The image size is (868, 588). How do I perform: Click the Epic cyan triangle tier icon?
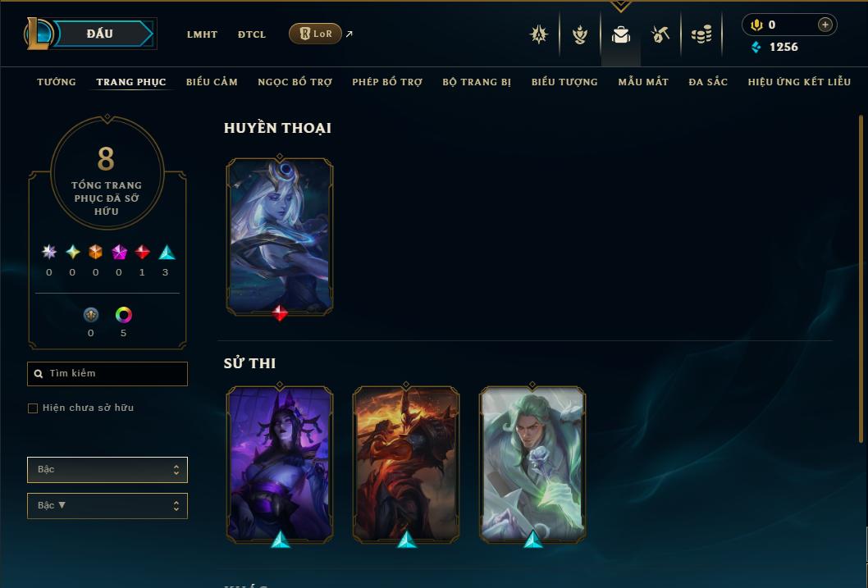[167, 253]
